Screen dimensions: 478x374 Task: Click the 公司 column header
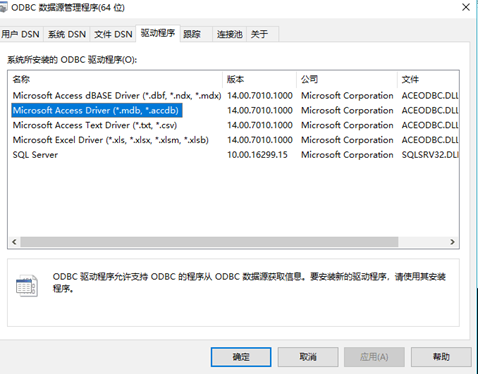click(347, 79)
